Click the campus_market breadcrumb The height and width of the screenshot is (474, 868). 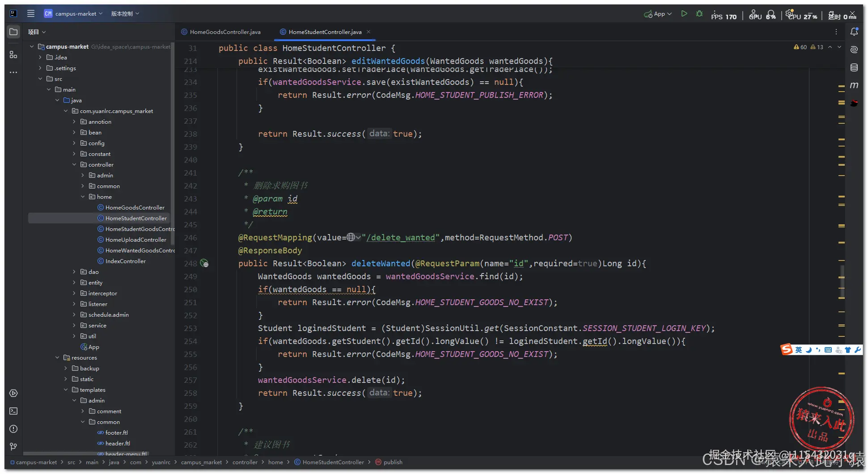[x=201, y=462]
